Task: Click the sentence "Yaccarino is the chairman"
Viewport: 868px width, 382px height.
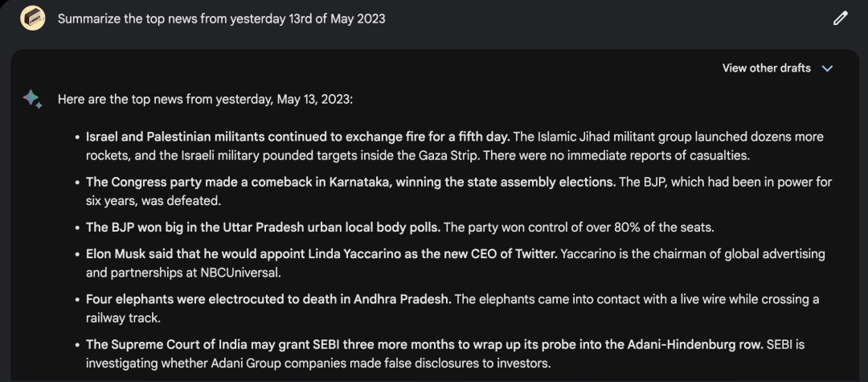Action: point(691,254)
